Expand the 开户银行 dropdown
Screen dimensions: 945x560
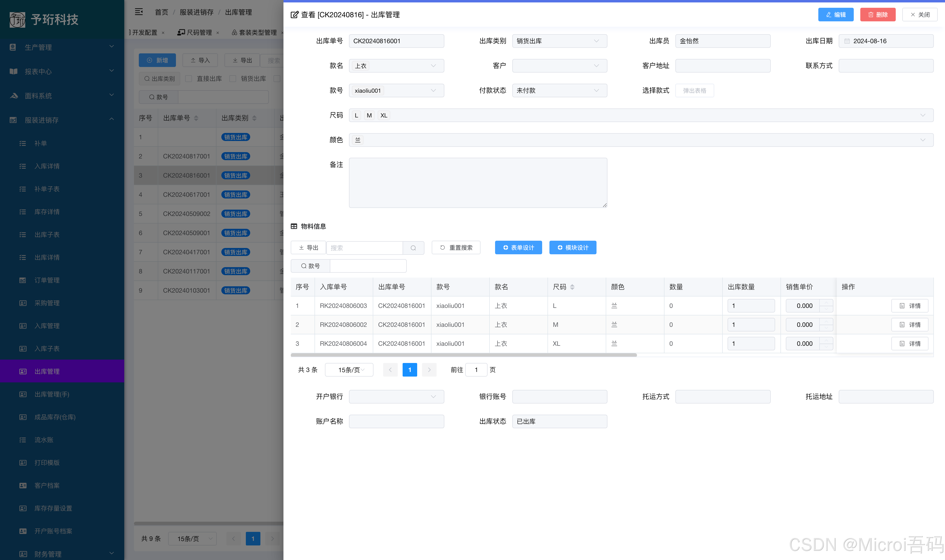pos(396,397)
